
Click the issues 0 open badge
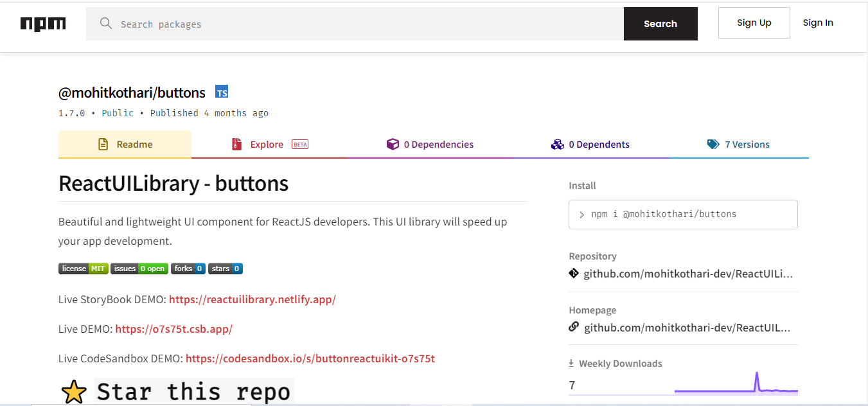click(x=139, y=269)
